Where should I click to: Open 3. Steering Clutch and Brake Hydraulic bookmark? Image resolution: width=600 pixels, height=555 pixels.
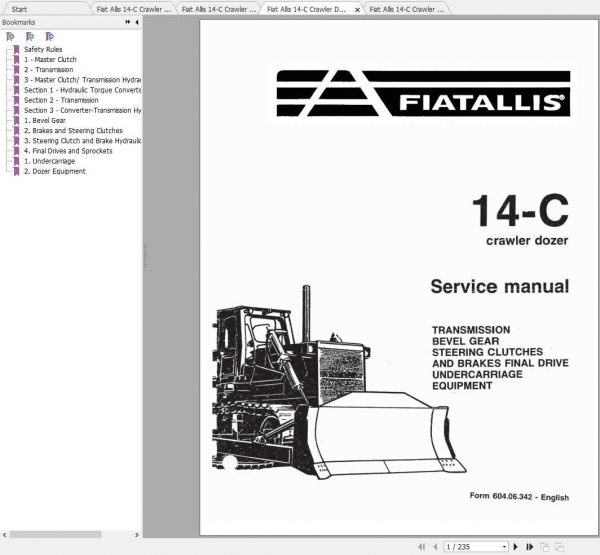point(82,140)
